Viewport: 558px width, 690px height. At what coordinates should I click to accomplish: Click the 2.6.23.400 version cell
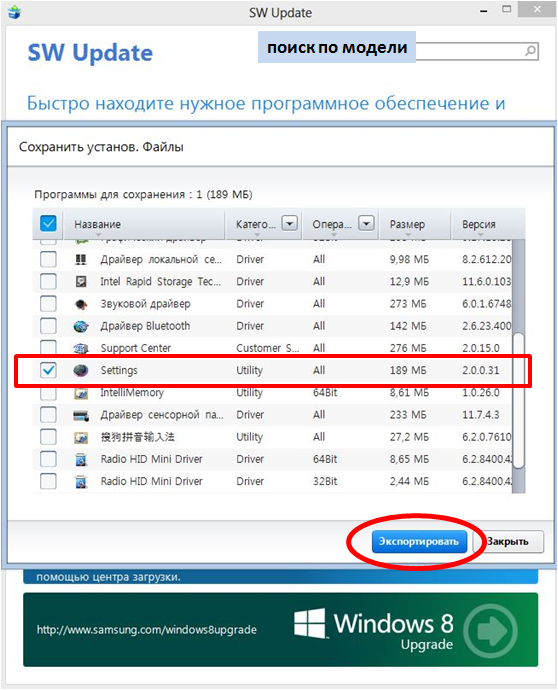point(487,326)
